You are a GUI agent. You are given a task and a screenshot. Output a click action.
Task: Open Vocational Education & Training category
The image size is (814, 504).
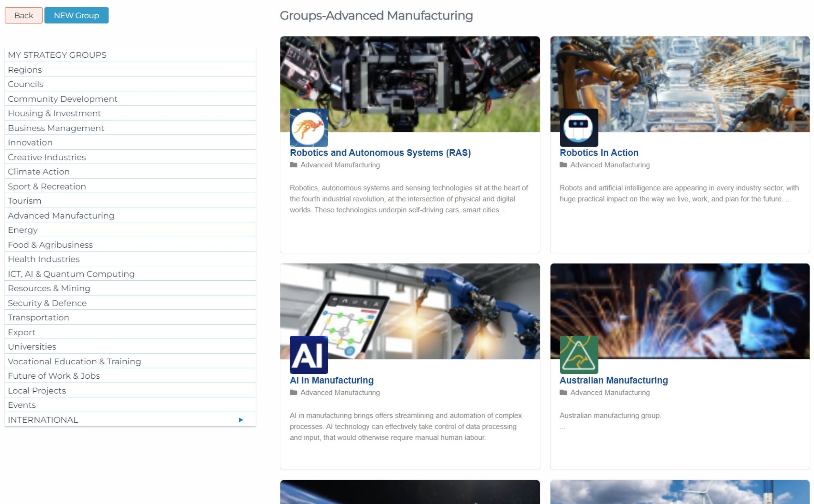130,362
